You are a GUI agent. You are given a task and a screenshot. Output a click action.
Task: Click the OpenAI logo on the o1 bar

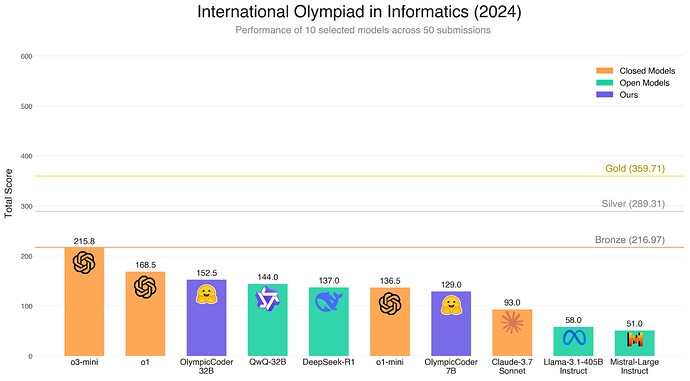click(145, 287)
